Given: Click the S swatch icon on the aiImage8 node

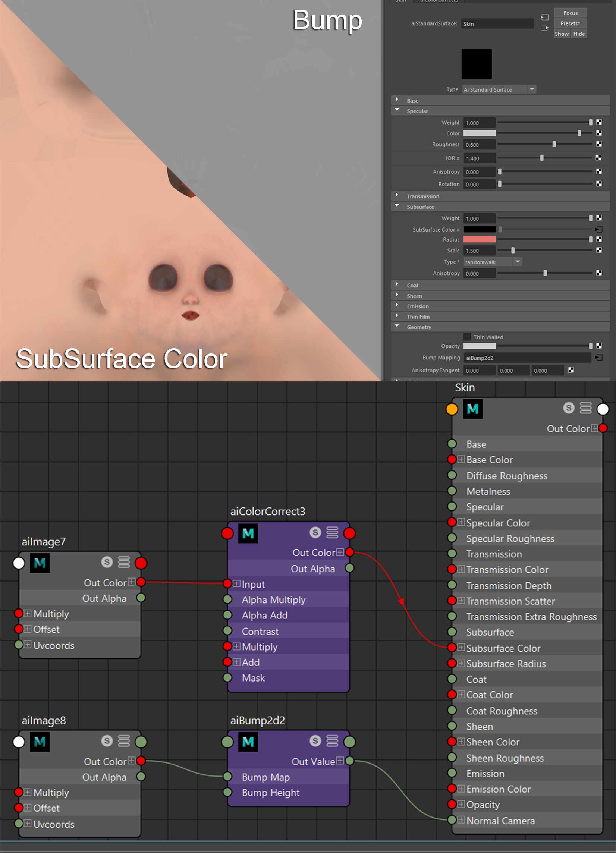Looking at the screenshot, I should click(107, 742).
